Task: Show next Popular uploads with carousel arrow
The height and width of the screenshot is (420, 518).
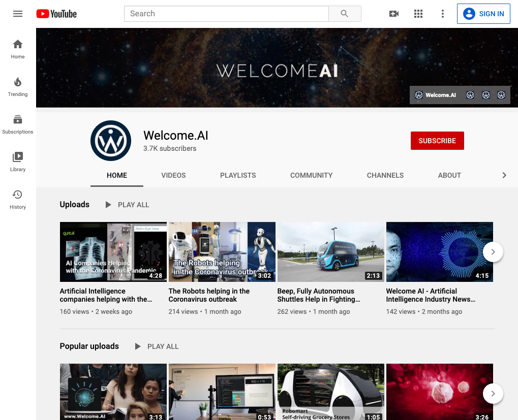Action: pyautogui.click(x=493, y=393)
